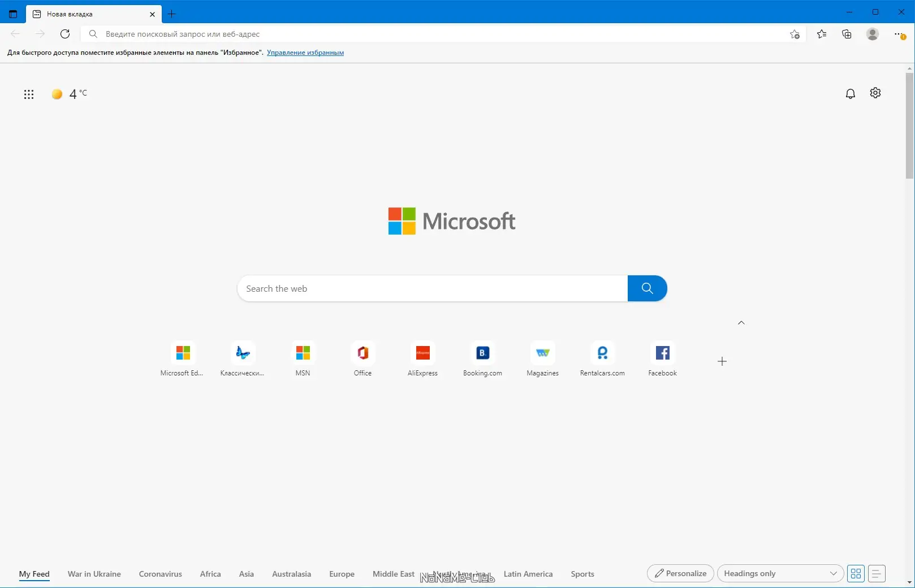Switch to the Sports feed tab
Viewport: 915px width, 588px height.
[x=582, y=574]
